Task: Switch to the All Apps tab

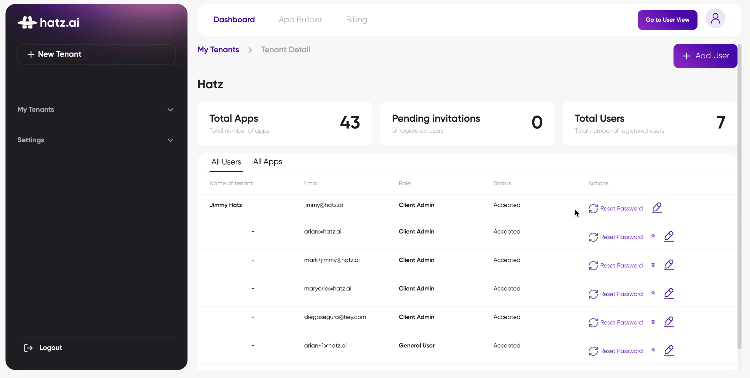Action: [x=267, y=162]
